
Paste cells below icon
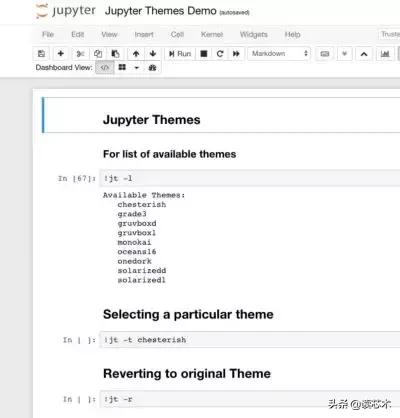click(x=115, y=54)
